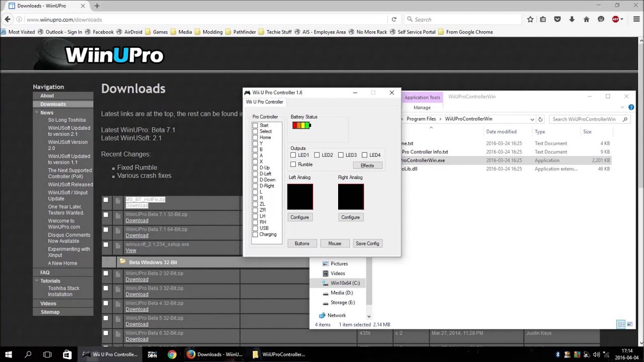Open the Application Tools ribbon tab

(x=422, y=97)
